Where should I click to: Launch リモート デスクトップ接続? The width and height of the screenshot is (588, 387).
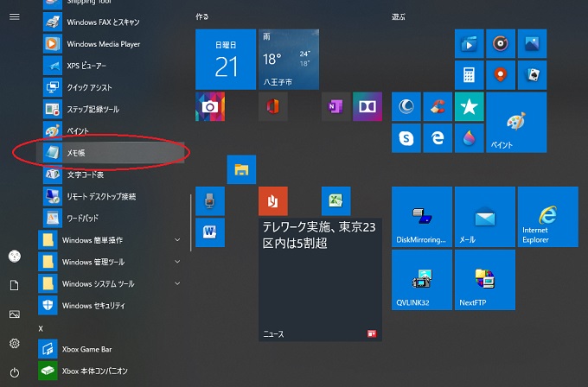coord(111,196)
